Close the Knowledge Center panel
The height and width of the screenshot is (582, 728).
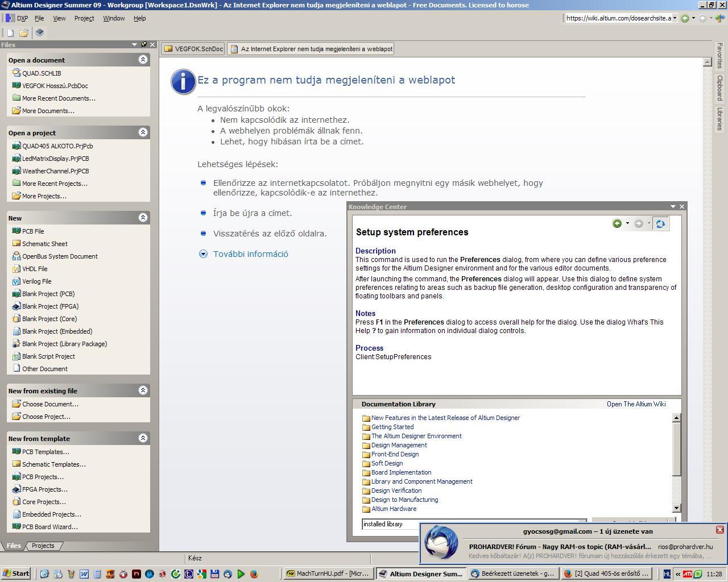coord(682,206)
